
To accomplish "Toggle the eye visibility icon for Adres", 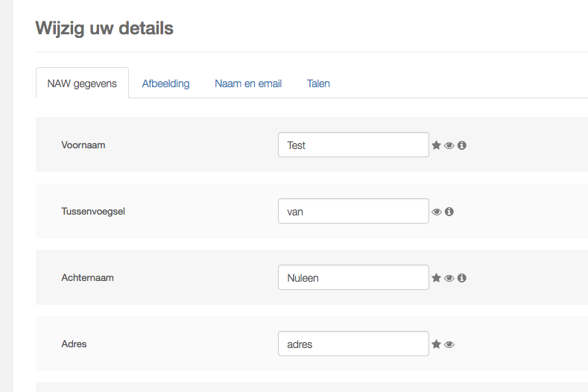I will pyautogui.click(x=449, y=344).
